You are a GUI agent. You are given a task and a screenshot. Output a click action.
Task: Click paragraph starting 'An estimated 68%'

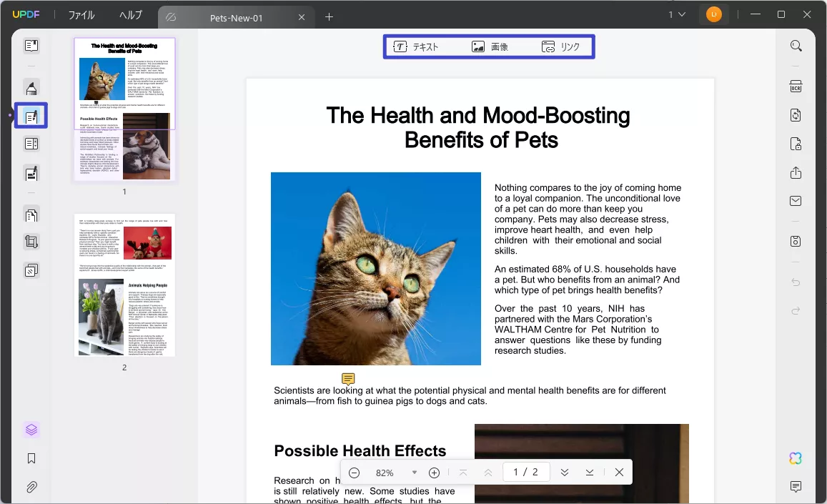coord(587,280)
